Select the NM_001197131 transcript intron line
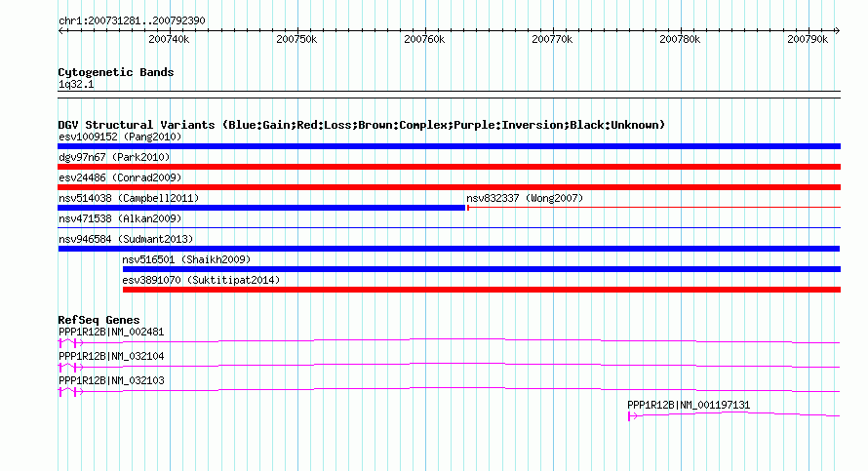Screen dimensions: 868x471 pos(736,414)
